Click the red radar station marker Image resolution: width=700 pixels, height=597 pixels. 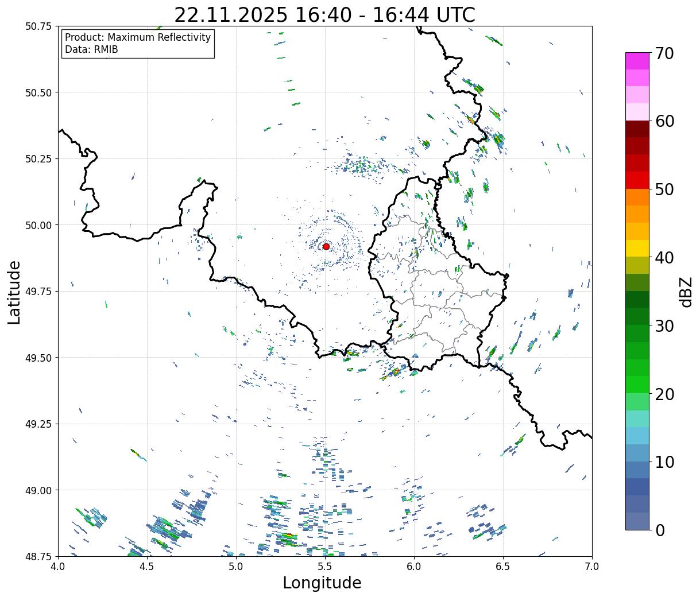click(326, 246)
